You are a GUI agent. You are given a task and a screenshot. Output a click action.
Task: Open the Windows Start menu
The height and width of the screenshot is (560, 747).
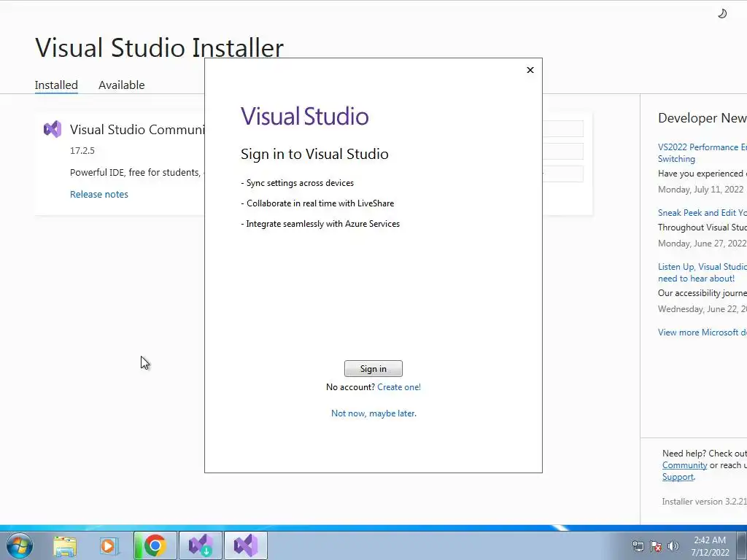coord(20,545)
